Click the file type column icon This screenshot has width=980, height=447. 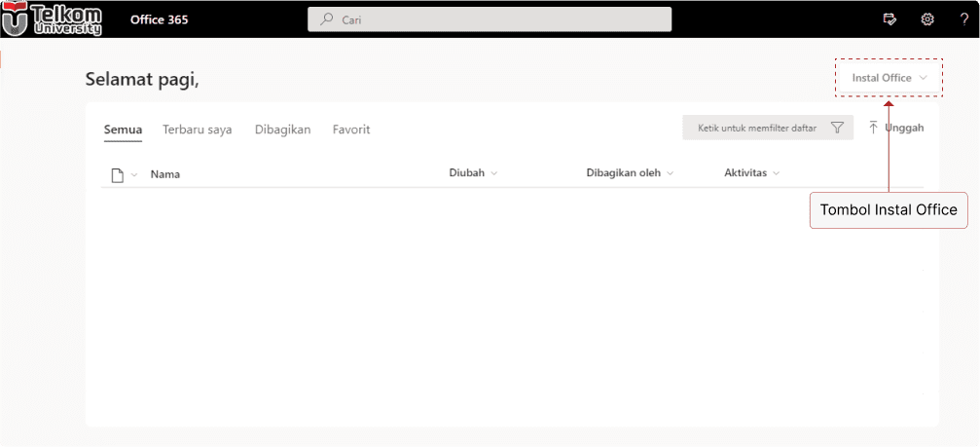pyautogui.click(x=118, y=174)
